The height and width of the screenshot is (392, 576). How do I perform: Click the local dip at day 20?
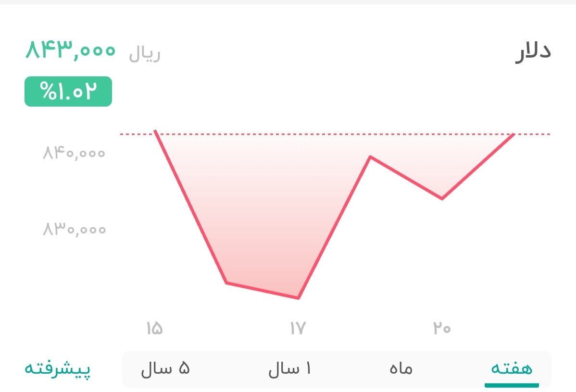click(x=442, y=198)
